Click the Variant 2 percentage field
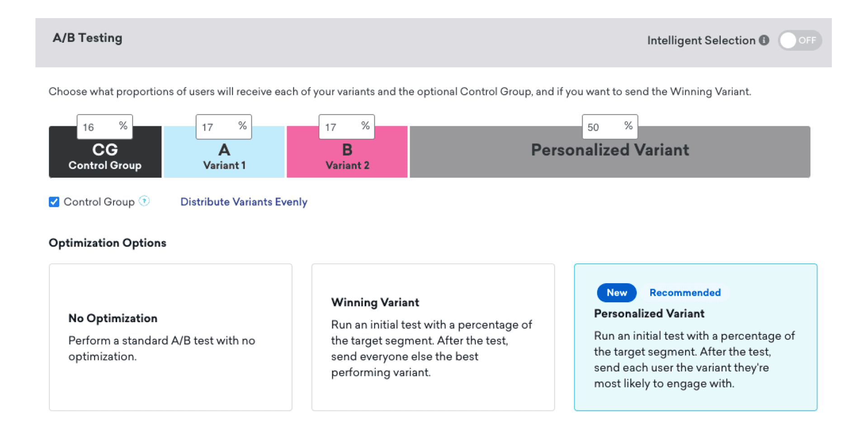 340,127
